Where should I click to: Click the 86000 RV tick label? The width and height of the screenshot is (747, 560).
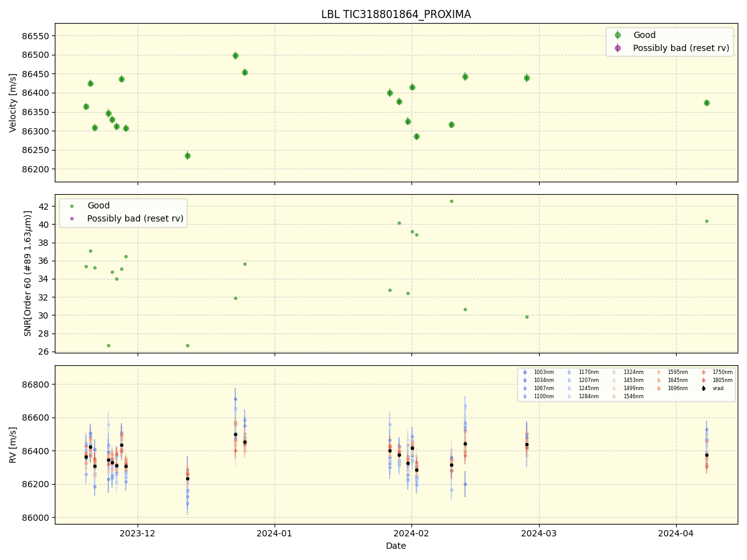(x=37, y=518)
